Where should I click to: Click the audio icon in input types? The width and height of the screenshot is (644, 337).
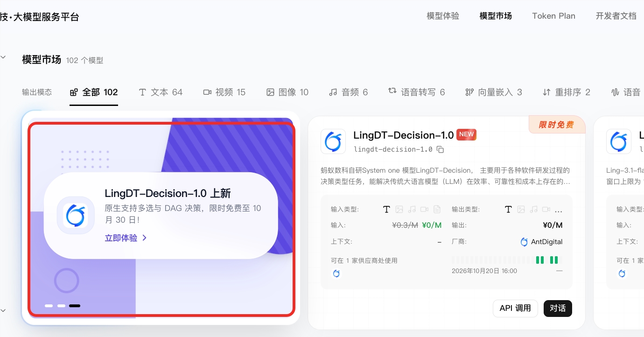point(412,210)
